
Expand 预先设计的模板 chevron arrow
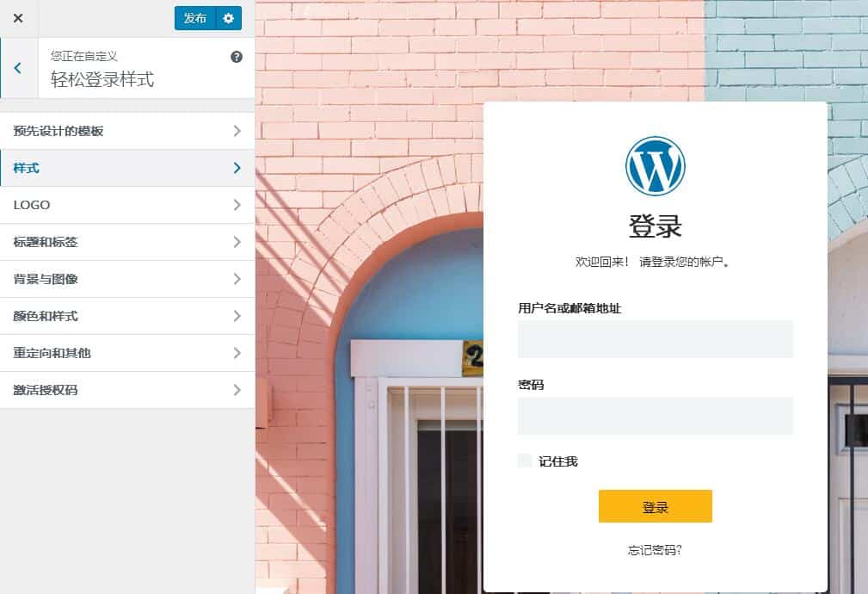pos(237,131)
